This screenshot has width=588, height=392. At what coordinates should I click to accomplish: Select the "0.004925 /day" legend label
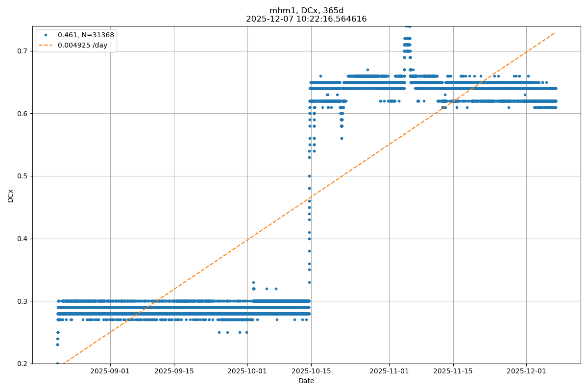coord(82,45)
